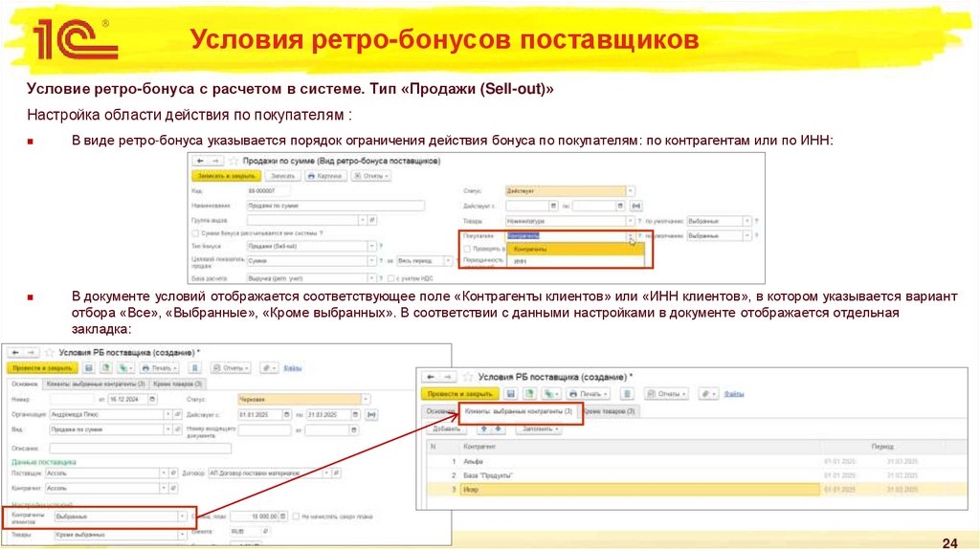Viewport: 980px width, 549px height.
Task: Click forward arrow in Продажи по сумме window
Action: click(214, 161)
